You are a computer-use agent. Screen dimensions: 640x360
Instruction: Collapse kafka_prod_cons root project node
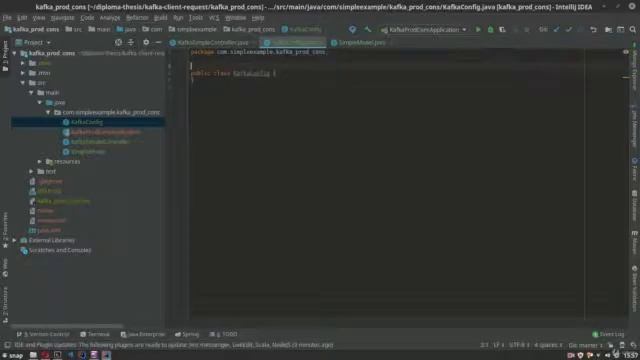pos(15,53)
